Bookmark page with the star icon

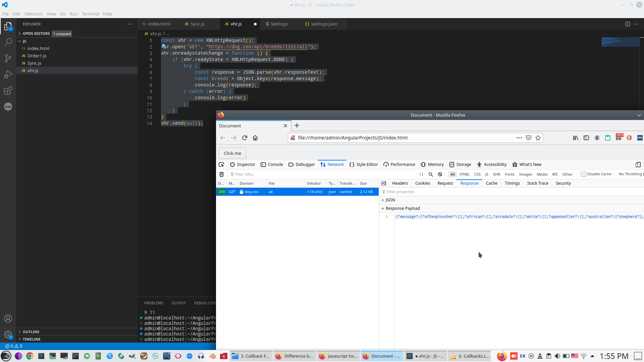click(538, 138)
